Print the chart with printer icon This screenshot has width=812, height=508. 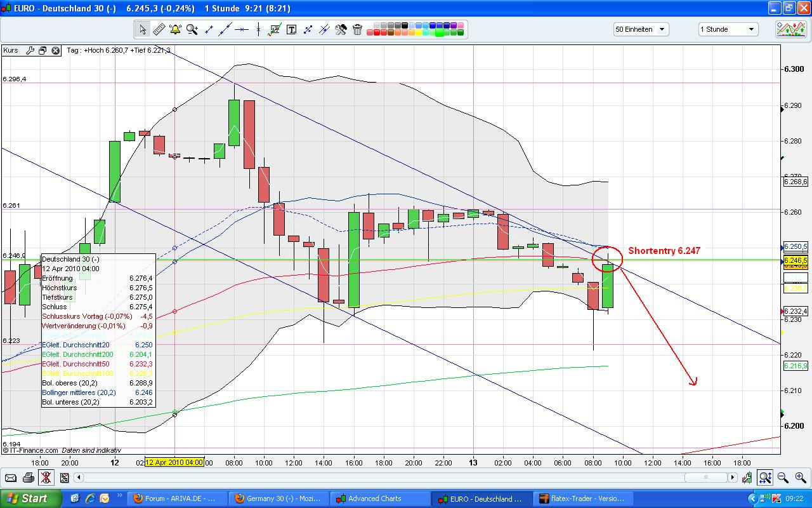(28, 478)
